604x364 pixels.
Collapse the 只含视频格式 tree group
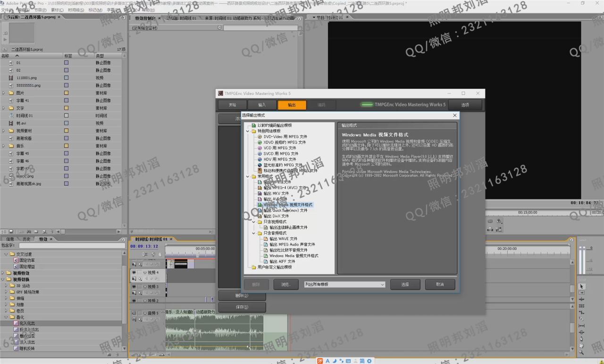point(253,222)
